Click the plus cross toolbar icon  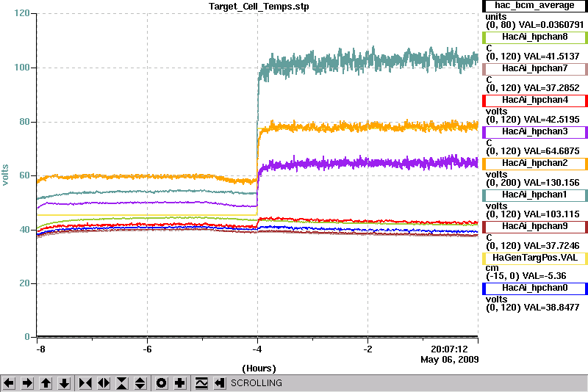point(180,383)
